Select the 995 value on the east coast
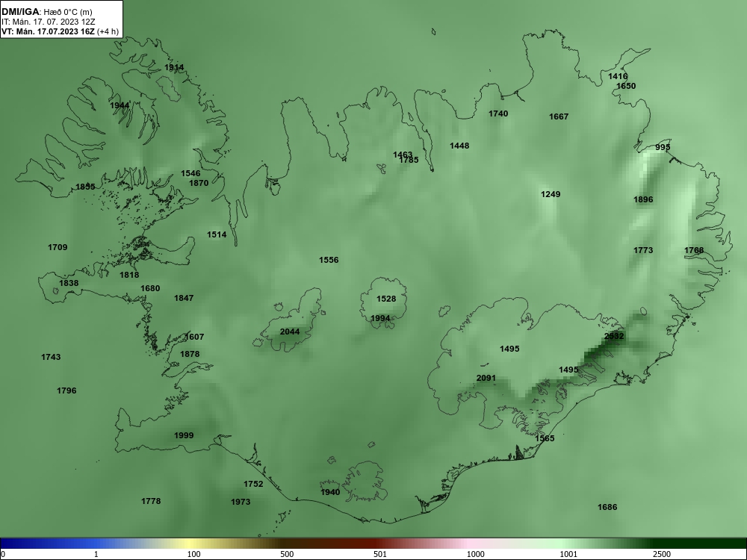The height and width of the screenshot is (560, 747). [x=663, y=147]
